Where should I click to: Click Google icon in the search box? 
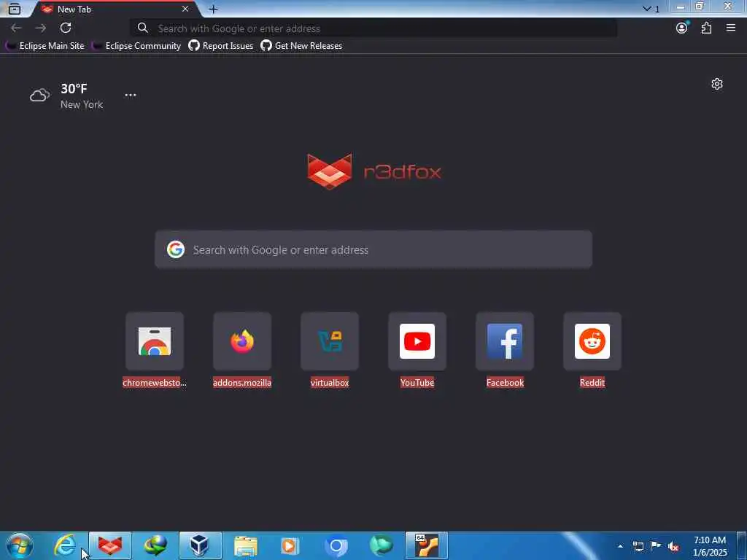176,249
